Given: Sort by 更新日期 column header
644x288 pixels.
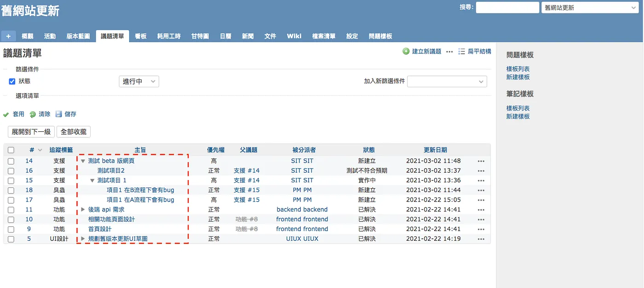Looking at the screenshot, I should click(435, 150).
